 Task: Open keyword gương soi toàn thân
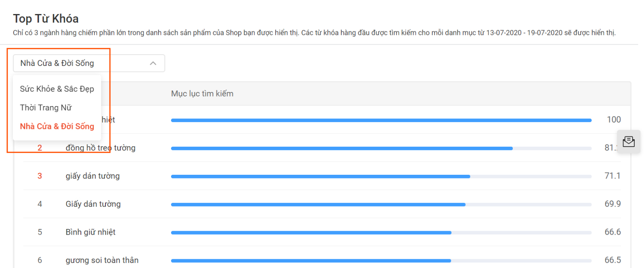(x=102, y=260)
